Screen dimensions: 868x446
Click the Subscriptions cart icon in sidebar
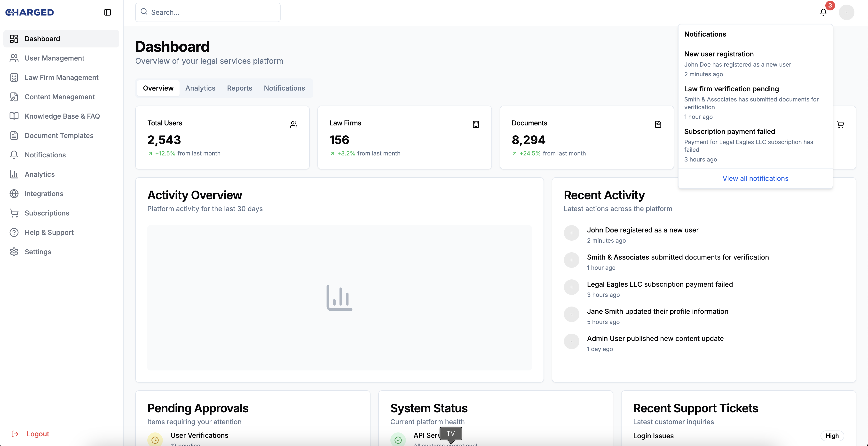(14, 213)
